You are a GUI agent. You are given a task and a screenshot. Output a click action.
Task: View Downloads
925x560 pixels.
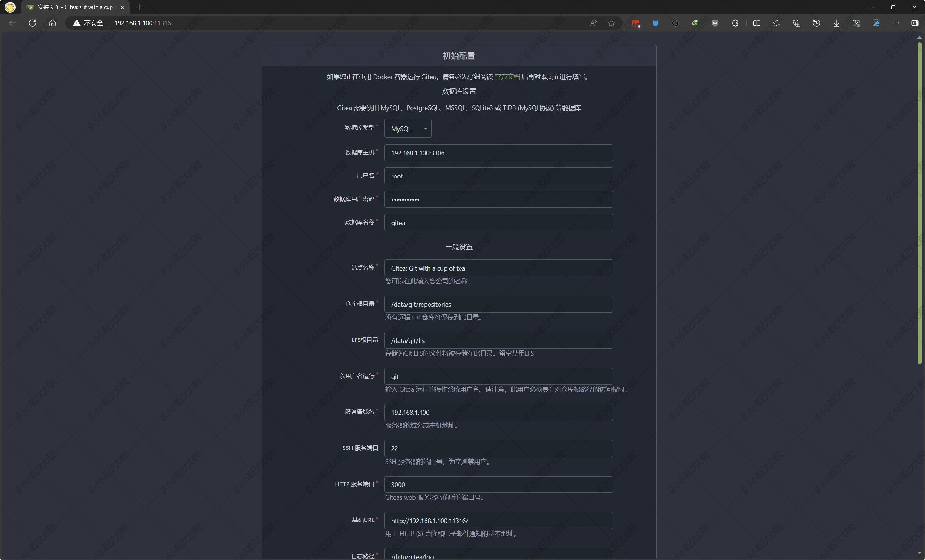pyautogui.click(x=836, y=23)
